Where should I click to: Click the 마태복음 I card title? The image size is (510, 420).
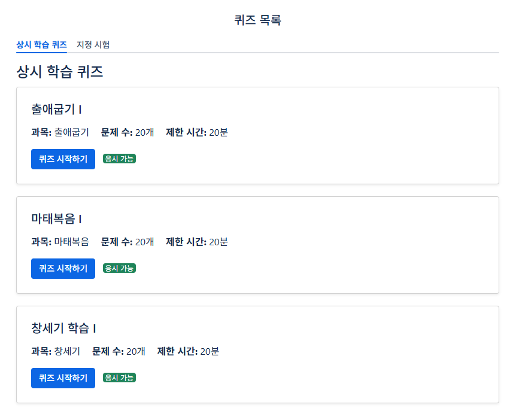(x=56, y=218)
